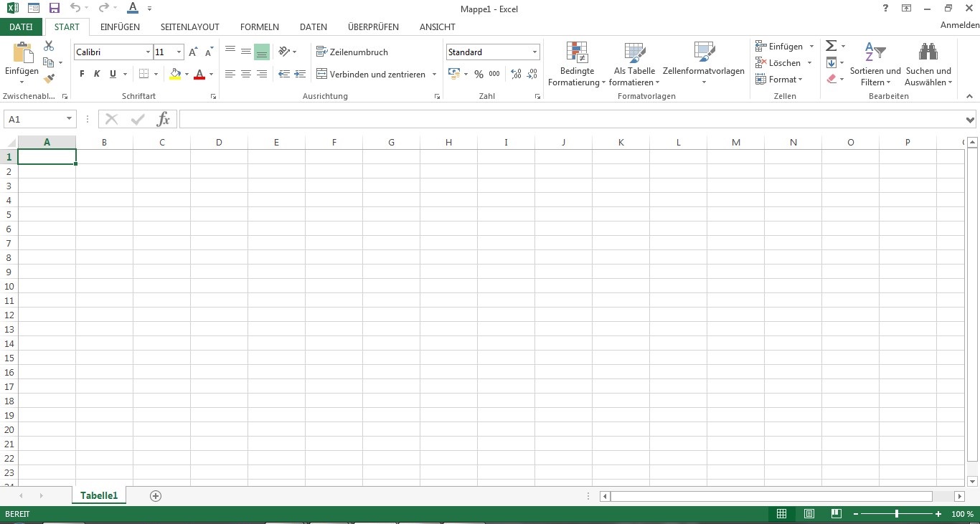Click the insert function fx icon
This screenshot has height=524, width=980.
(163, 119)
